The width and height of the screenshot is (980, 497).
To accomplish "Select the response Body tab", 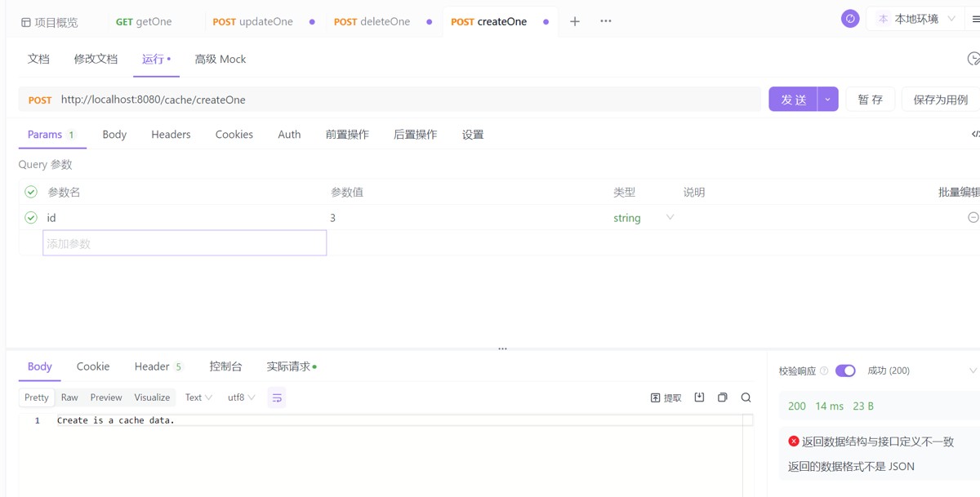I will pyautogui.click(x=40, y=366).
